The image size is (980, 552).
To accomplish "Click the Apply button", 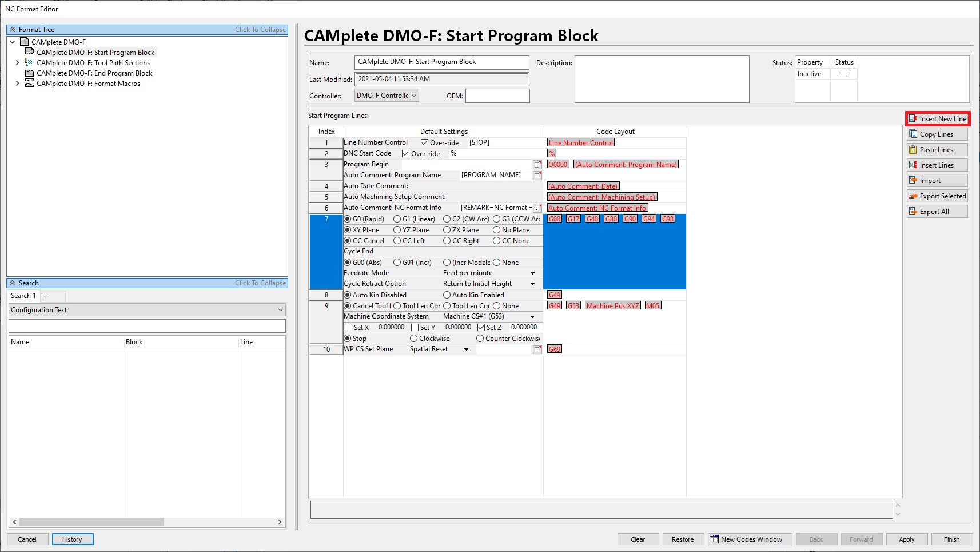I will tap(907, 539).
